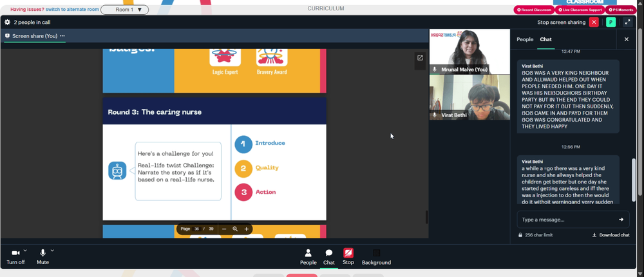Expand camera options chevron
The width and height of the screenshot is (644, 277).
(x=25, y=251)
